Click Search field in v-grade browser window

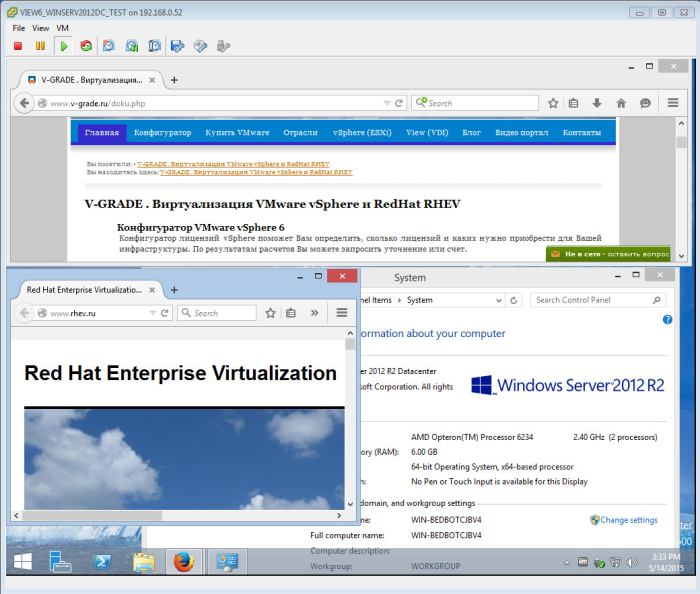pyautogui.click(x=475, y=103)
